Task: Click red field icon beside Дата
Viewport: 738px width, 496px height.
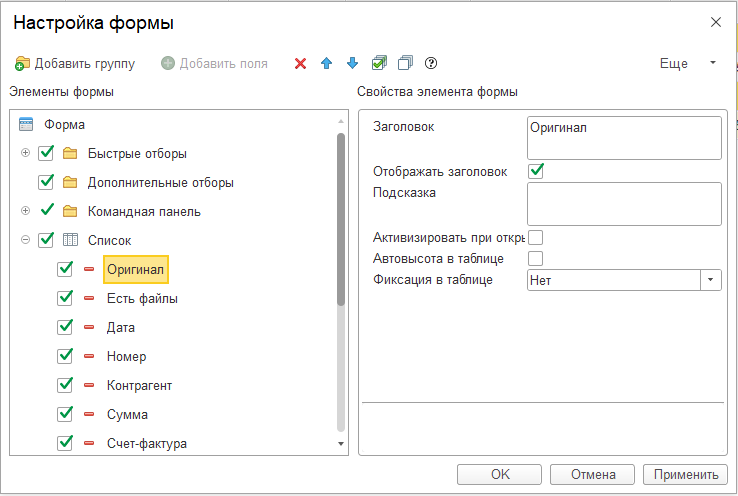Action: tap(89, 327)
